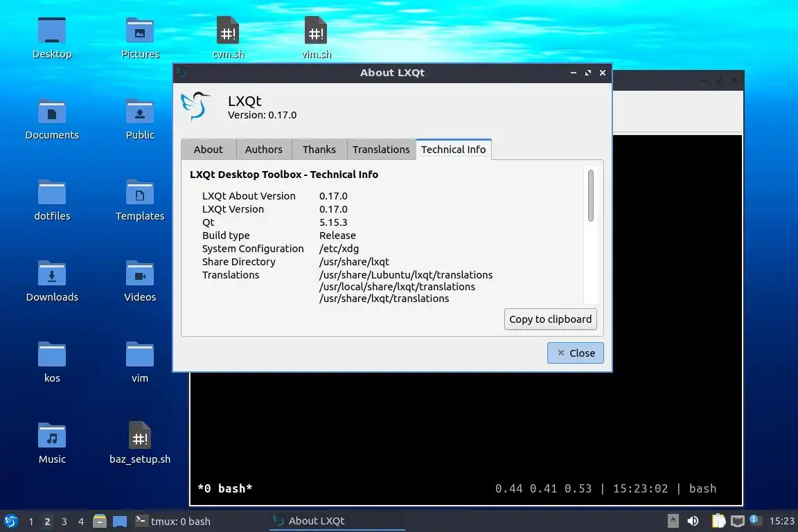Copy technical info to clipboard
Image resolution: width=798 pixels, height=532 pixels.
tap(550, 319)
